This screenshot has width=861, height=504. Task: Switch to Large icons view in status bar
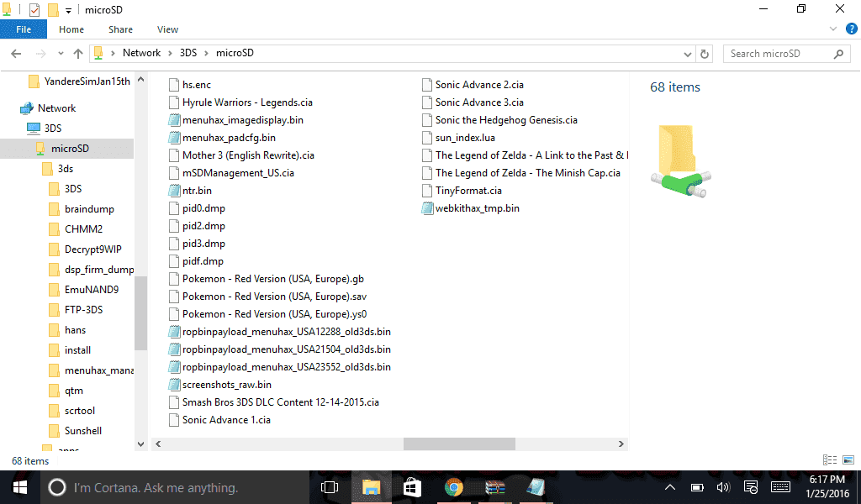(x=848, y=460)
